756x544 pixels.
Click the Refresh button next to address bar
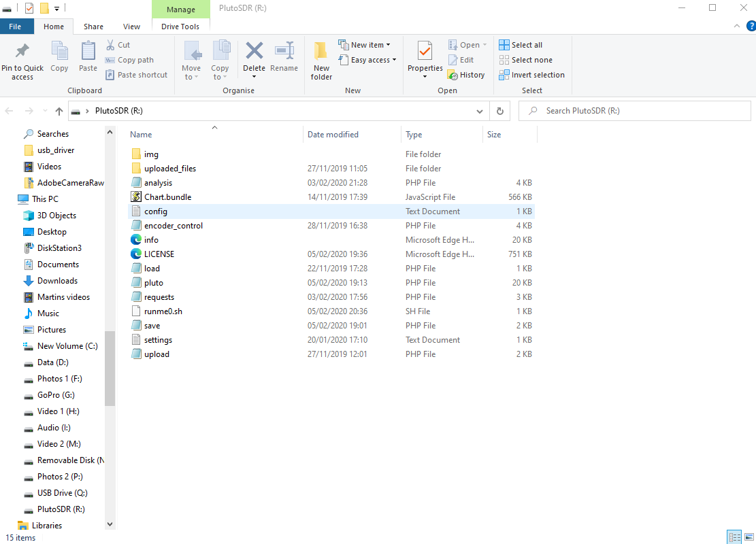[x=500, y=111]
